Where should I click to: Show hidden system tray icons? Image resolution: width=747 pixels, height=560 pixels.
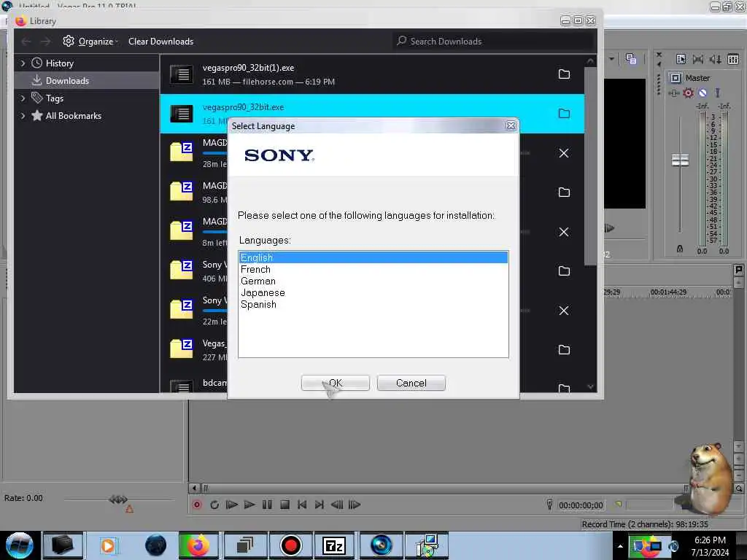[620, 546]
